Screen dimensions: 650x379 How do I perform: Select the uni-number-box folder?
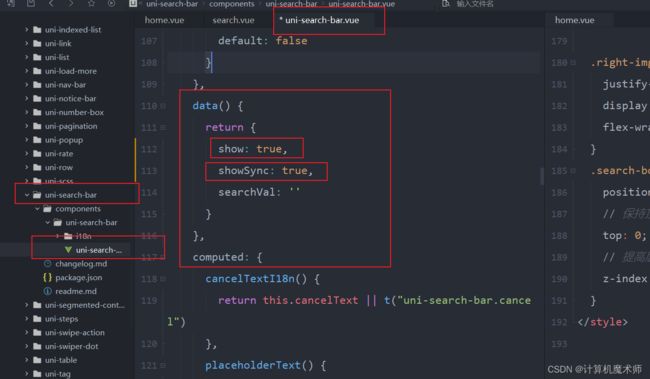click(74, 112)
